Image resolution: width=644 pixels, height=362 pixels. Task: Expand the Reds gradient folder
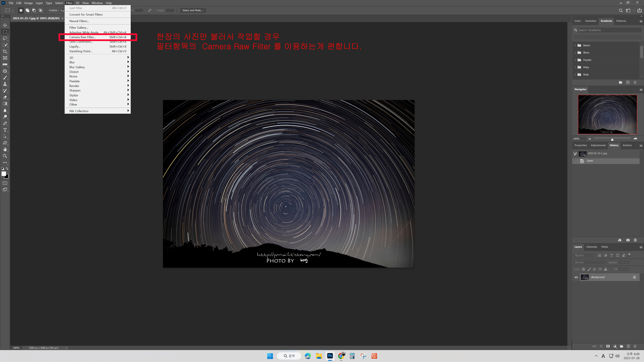point(575,74)
